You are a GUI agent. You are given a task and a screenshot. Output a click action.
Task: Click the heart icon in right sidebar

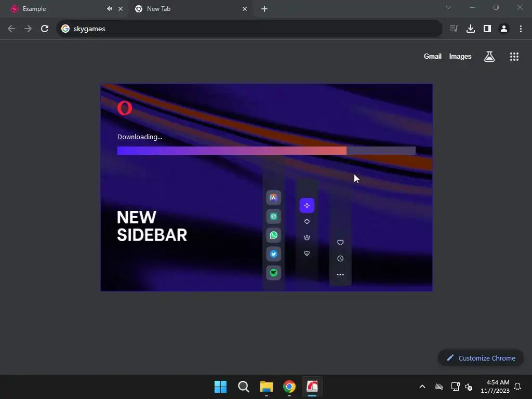click(340, 242)
